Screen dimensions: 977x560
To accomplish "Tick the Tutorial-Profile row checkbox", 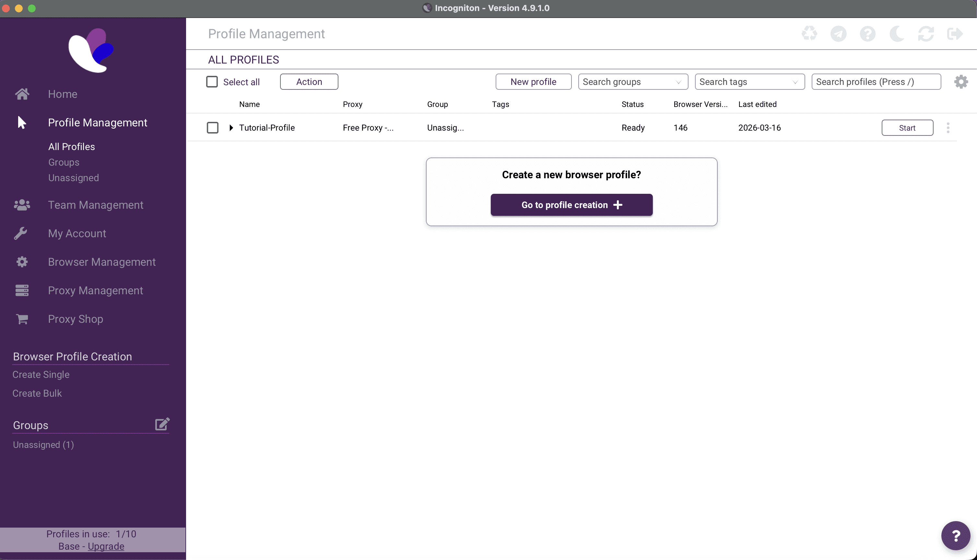I will (x=212, y=128).
